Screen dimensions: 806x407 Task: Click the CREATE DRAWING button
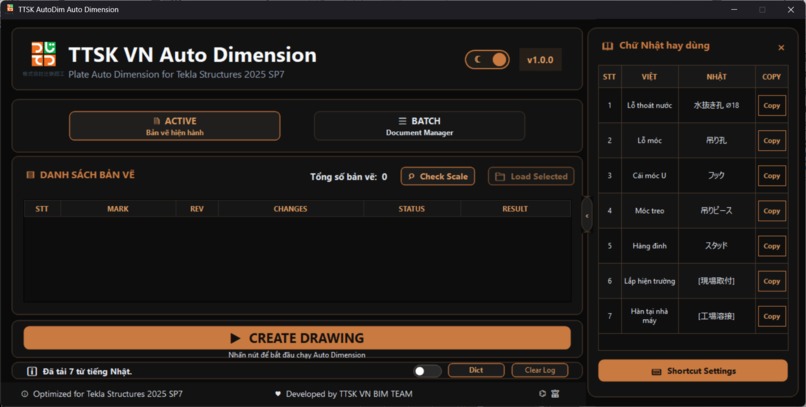[x=297, y=338]
